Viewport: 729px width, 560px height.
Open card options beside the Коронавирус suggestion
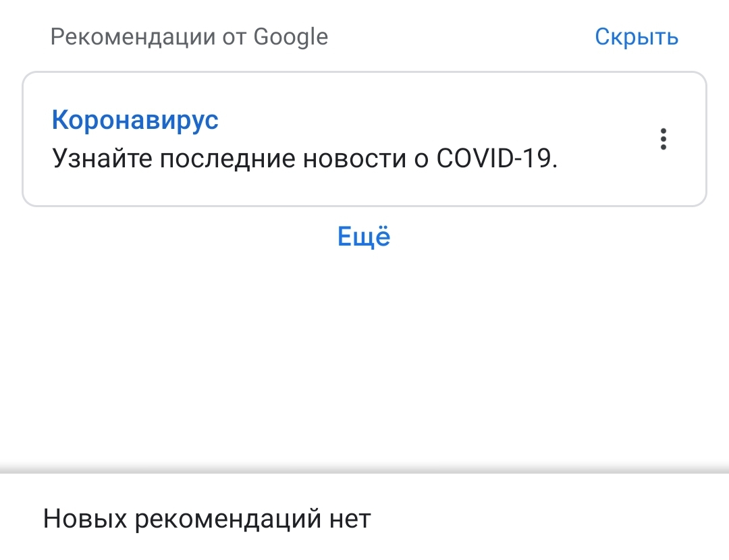coord(663,139)
